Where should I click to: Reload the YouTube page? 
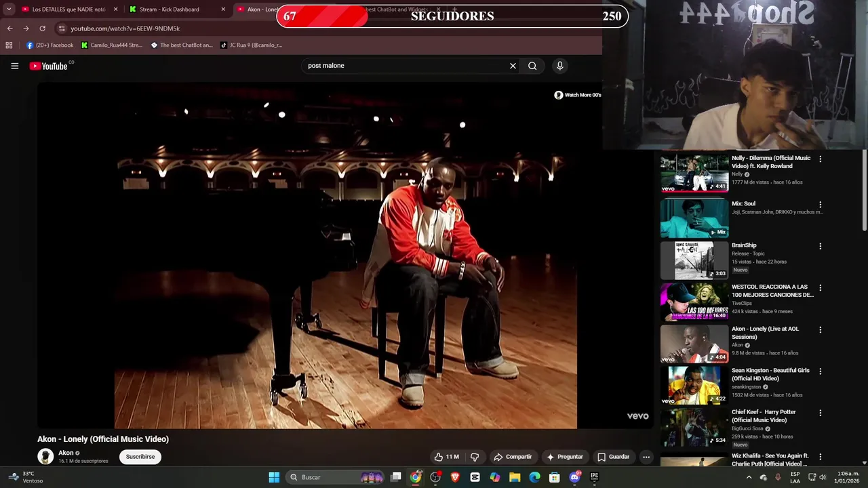42,28
